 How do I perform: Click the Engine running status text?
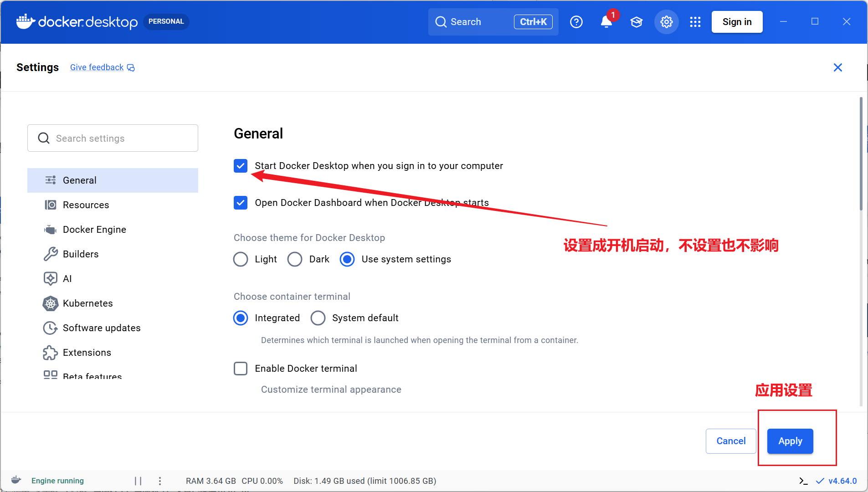(x=57, y=481)
